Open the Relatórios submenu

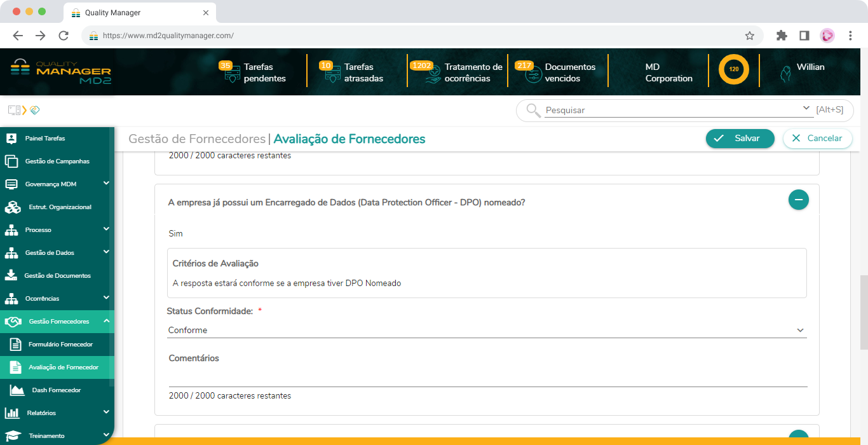click(107, 413)
